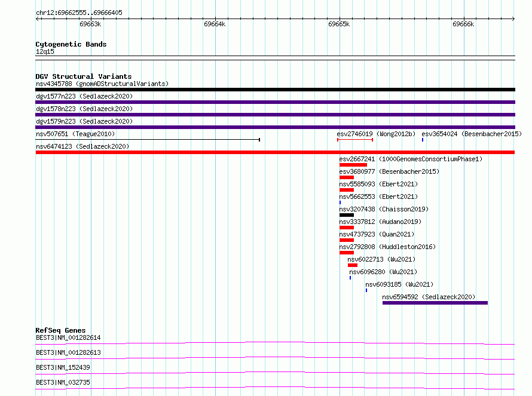The image size is (532, 396).
Task: Select the dgv1577n223 purple variant bar
Action: pyautogui.click(x=275, y=102)
